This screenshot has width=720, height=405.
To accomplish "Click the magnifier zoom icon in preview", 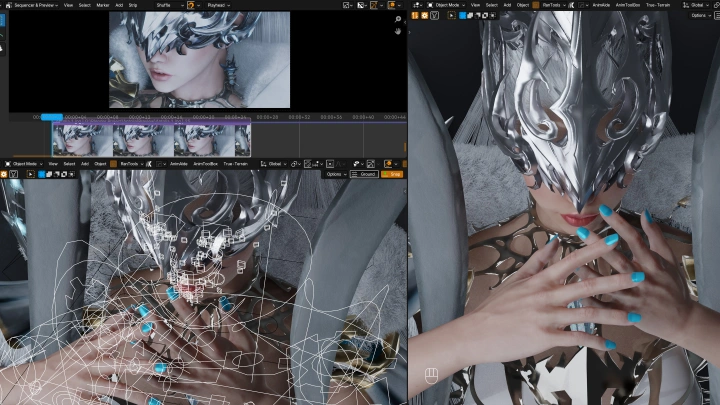I will (x=398, y=19).
